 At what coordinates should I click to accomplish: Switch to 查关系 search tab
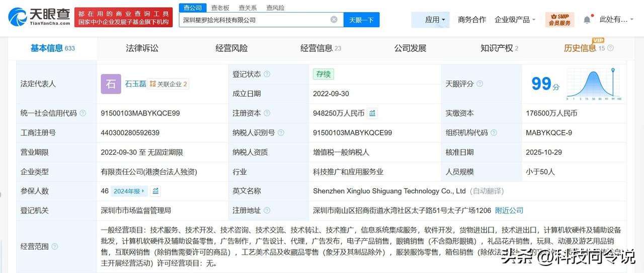tap(248, 8)
